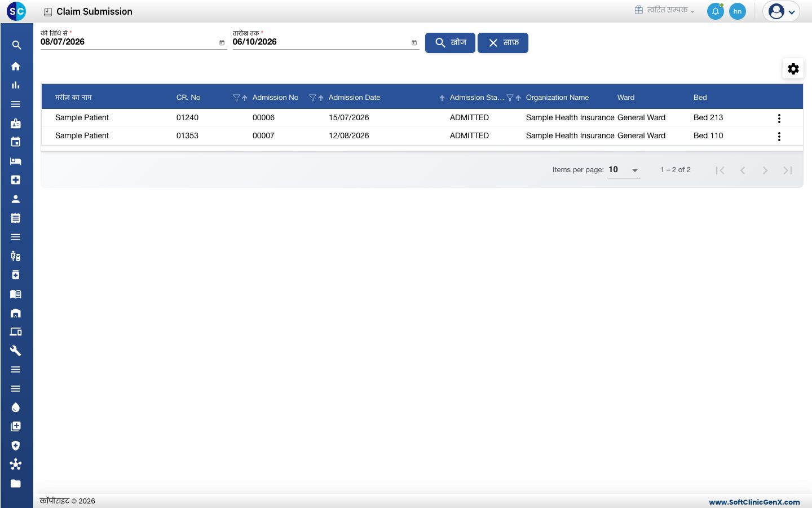Screen dimensions: 812x508
Task: Open the user profile dropdown arrow
Action: tap(792, 12)
